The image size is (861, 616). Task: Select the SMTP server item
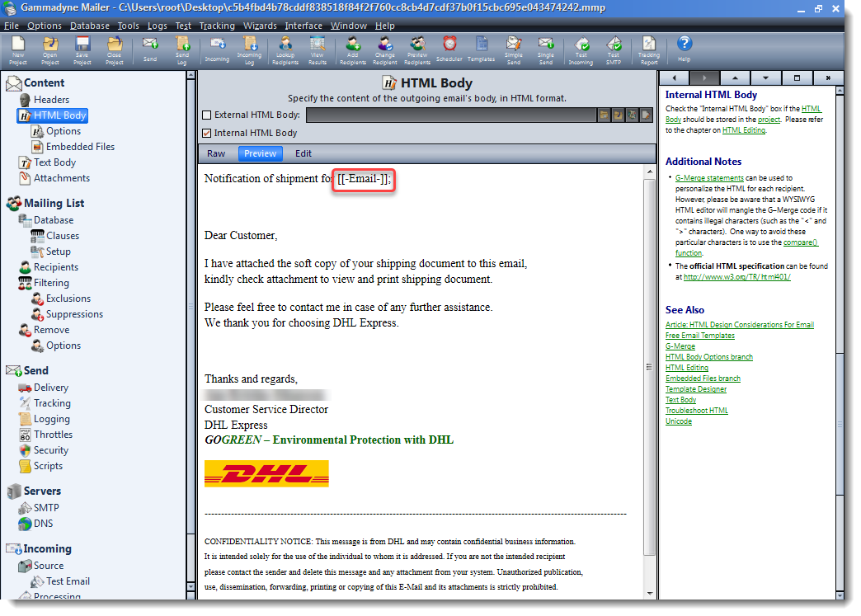[46, 508]
